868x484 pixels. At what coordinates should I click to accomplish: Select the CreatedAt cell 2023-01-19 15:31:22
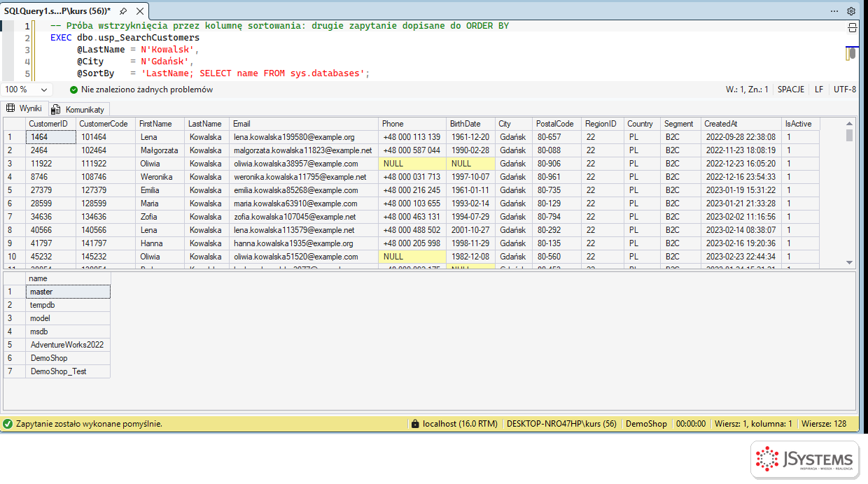click(x=741, y=190)
